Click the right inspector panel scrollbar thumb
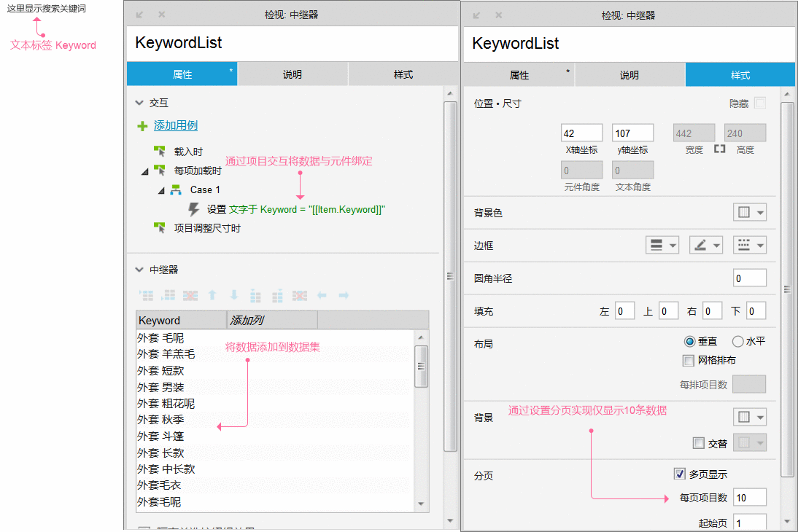Screen dimensions: 798x532 [787, 289]
